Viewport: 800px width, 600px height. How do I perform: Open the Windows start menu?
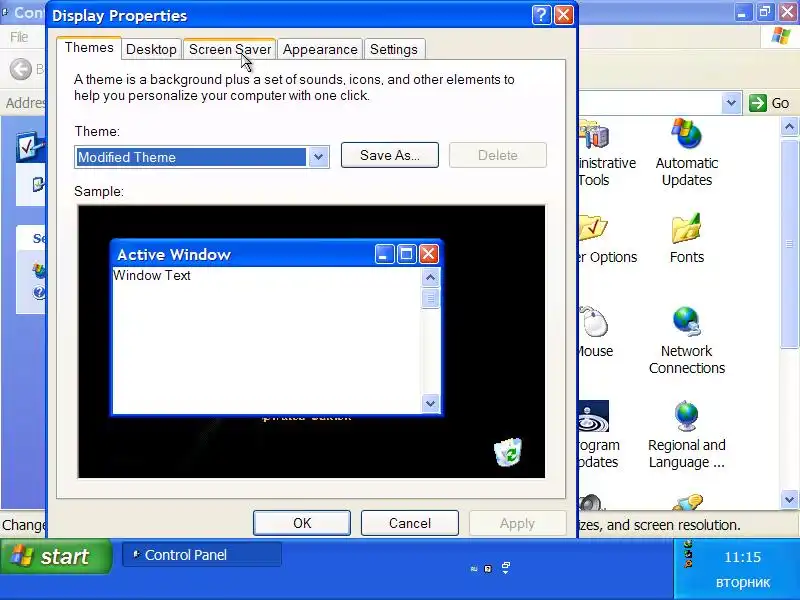pos(56,556)
